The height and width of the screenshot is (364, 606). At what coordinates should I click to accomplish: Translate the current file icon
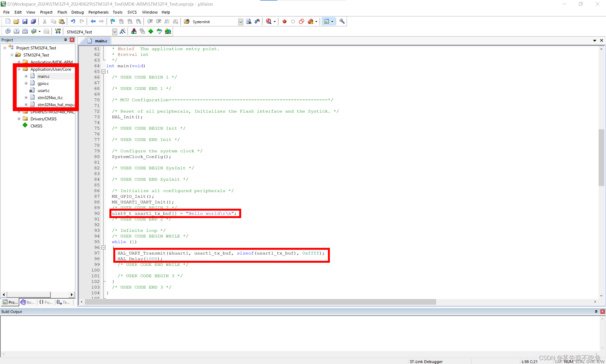[8, 31]
